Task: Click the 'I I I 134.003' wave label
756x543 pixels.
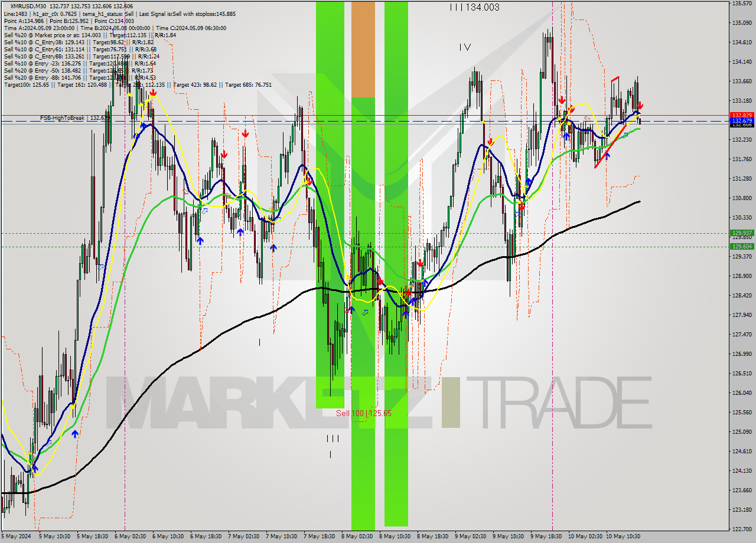Action: click(474, 7)
